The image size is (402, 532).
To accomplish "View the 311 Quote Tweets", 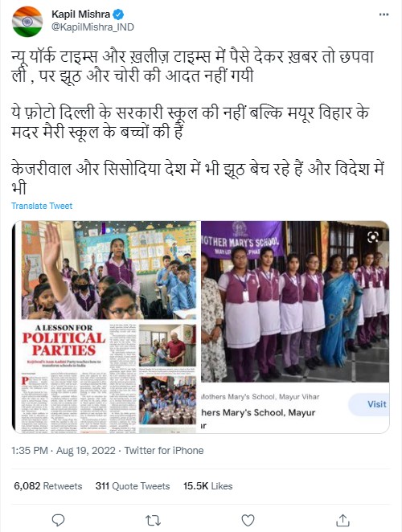I will click(133, 486).
